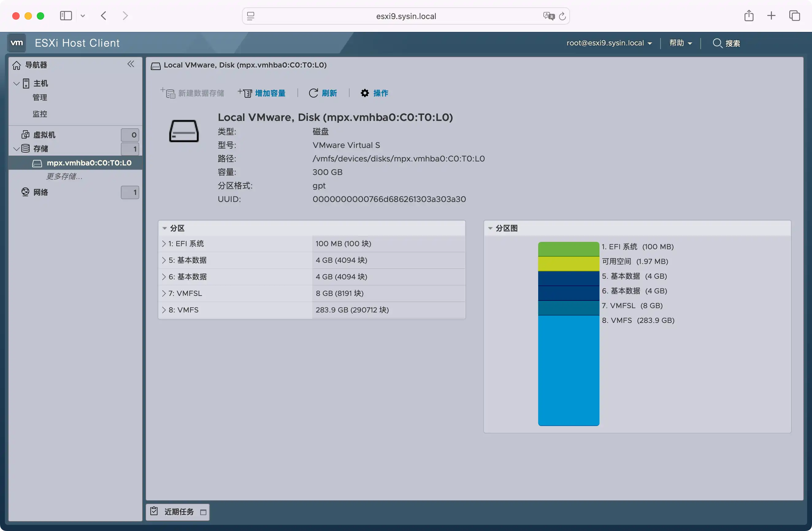Open the 管理 menu item under 主机
This screenshot has width=812, height=531.
pyautogui.click(x=40, y=97)
